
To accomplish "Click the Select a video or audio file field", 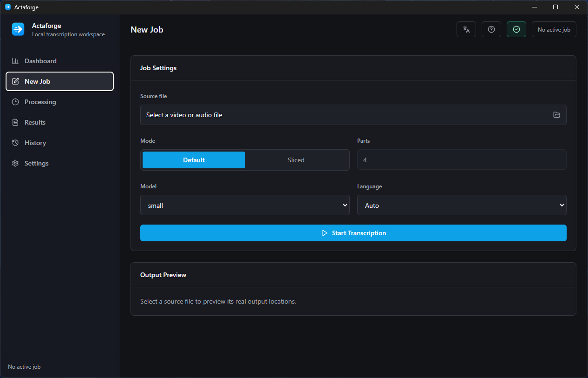I will [x=353, y=115].
